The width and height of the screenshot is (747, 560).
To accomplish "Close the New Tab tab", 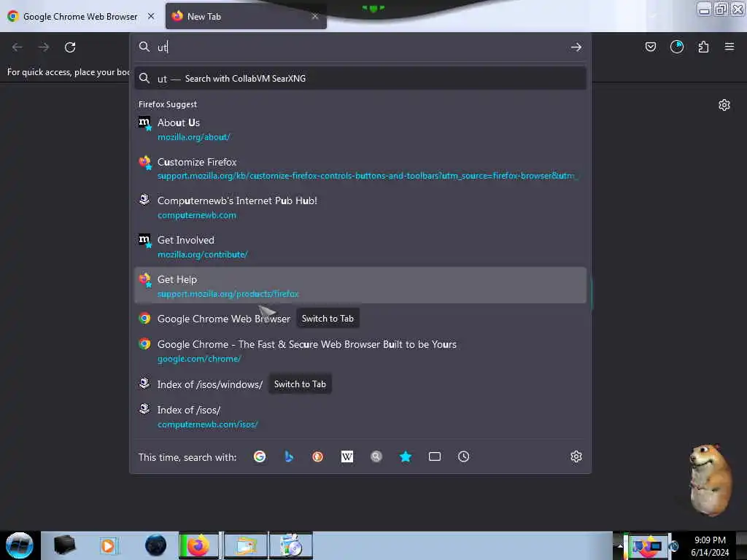I will 315,16.
